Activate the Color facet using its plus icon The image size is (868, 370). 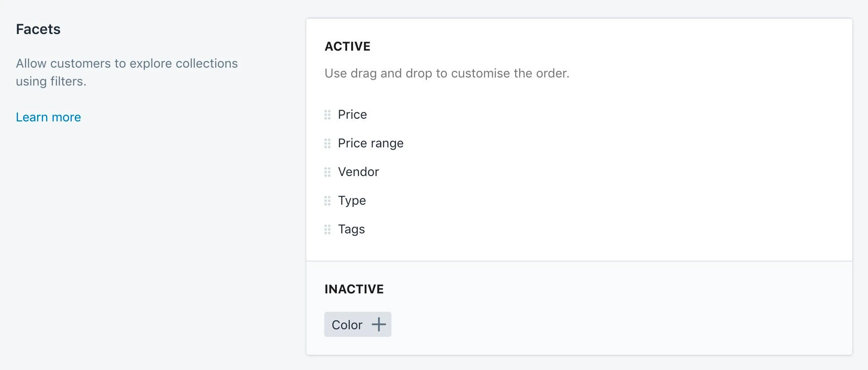[379, 324]
